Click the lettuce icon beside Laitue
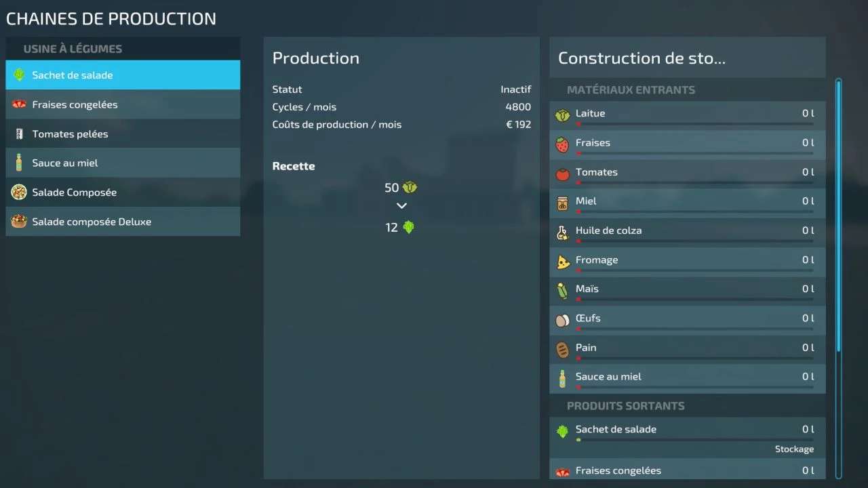Screen dimensions: 868x488 tap(562, 115)
